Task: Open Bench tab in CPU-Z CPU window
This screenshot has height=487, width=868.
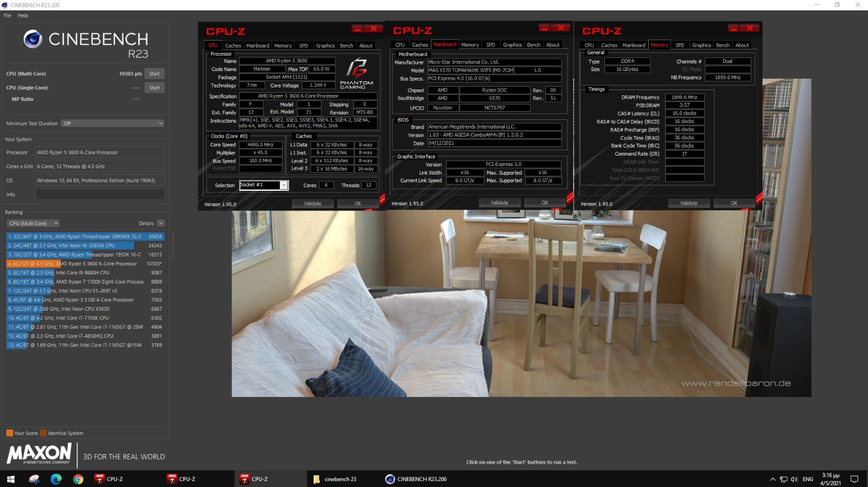Action: click(x=347, y=46)
